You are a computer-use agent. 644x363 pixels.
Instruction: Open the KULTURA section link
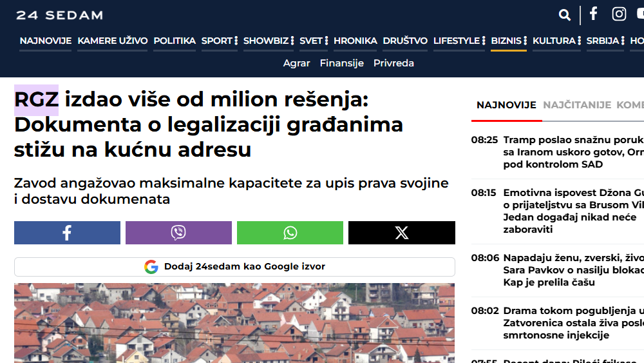(x=554, y=41)
